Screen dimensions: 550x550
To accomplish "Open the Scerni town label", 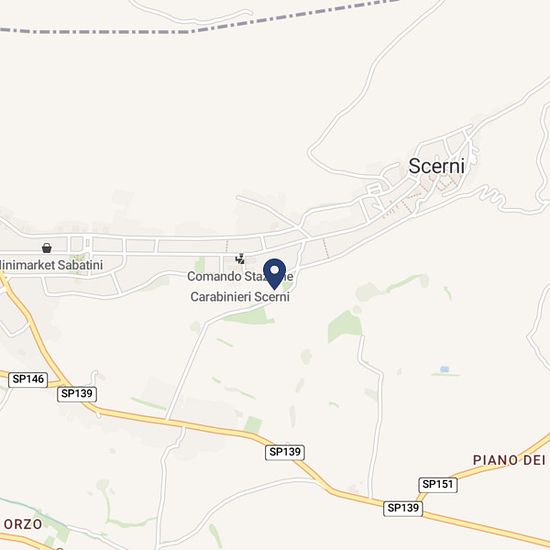I will tap(437, 166).
